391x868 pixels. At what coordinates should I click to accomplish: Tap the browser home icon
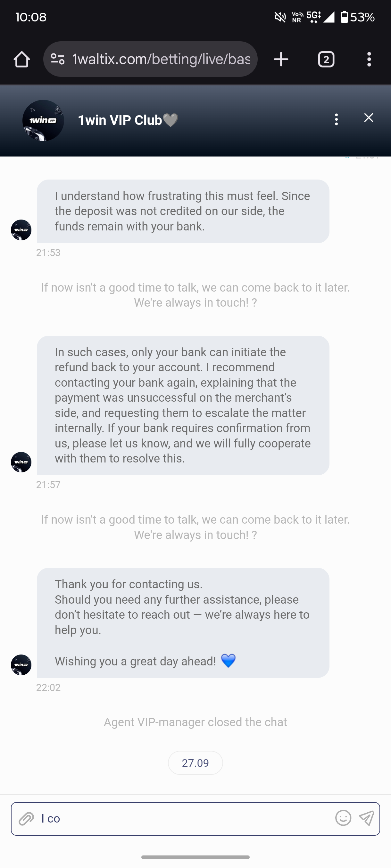tap(22, 60)
